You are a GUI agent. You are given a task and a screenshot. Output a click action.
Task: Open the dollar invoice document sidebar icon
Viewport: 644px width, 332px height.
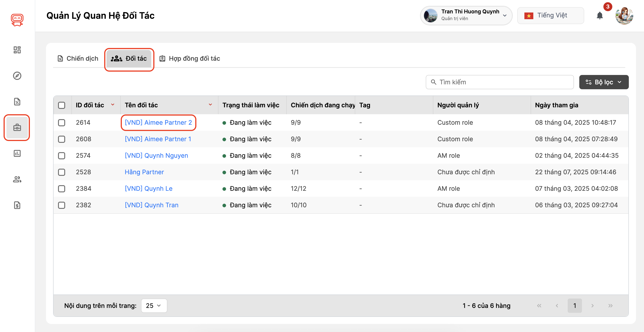(x=17, y=205)
